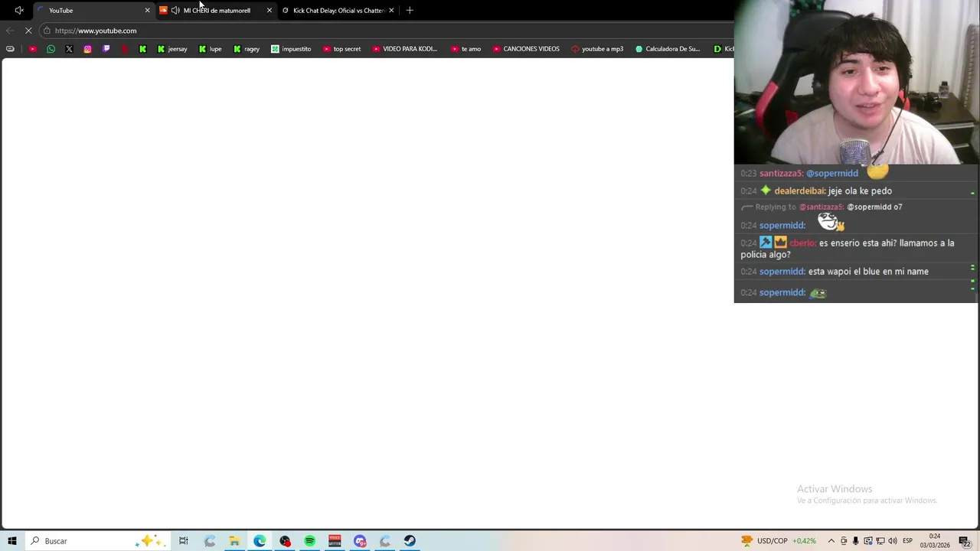The image size is (980, 551).
Task: Open File Explorer from the taskbar
Action: click(x=234, y=541)
